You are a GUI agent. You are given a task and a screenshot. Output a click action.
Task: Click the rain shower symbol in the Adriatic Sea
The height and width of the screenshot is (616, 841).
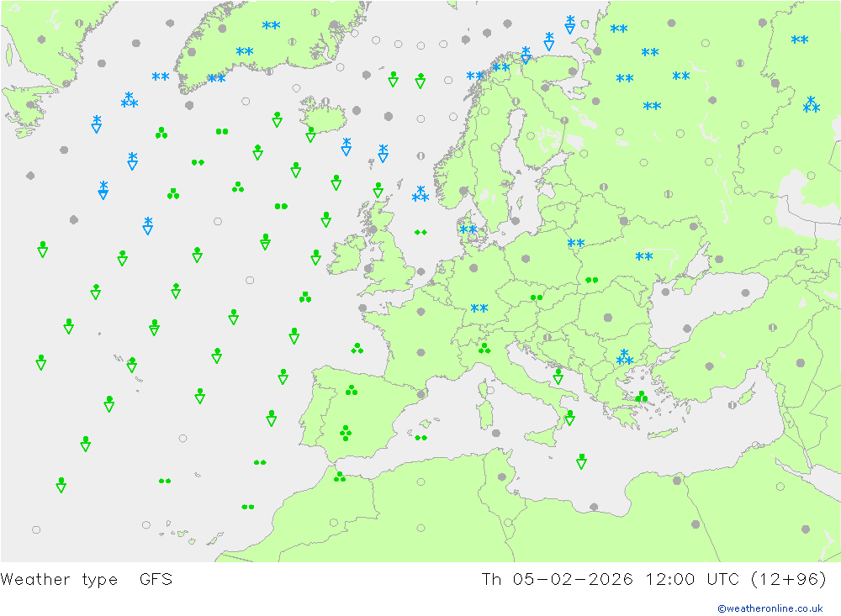[x=558, y=376]
